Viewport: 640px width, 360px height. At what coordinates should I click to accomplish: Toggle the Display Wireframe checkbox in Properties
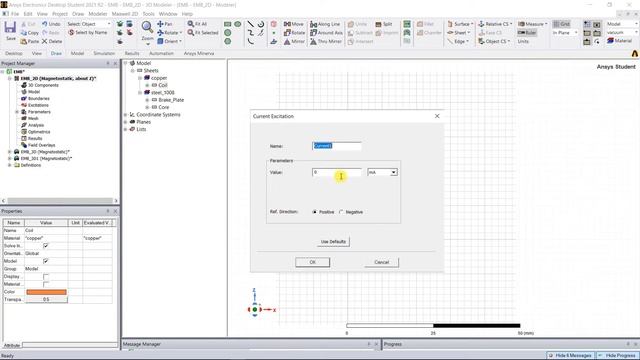click(46, 276)
